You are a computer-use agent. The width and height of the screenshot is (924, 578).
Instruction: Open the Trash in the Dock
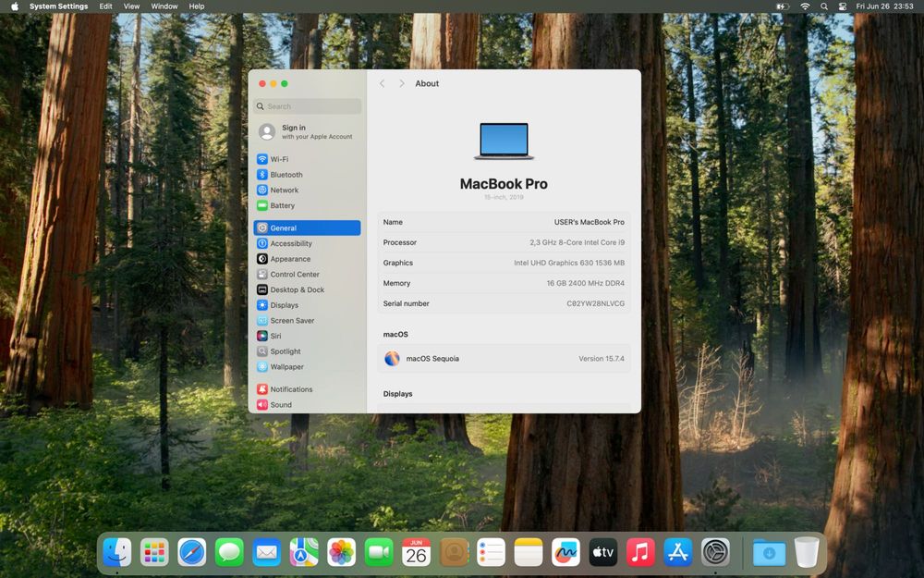click(x=807, y=553)
